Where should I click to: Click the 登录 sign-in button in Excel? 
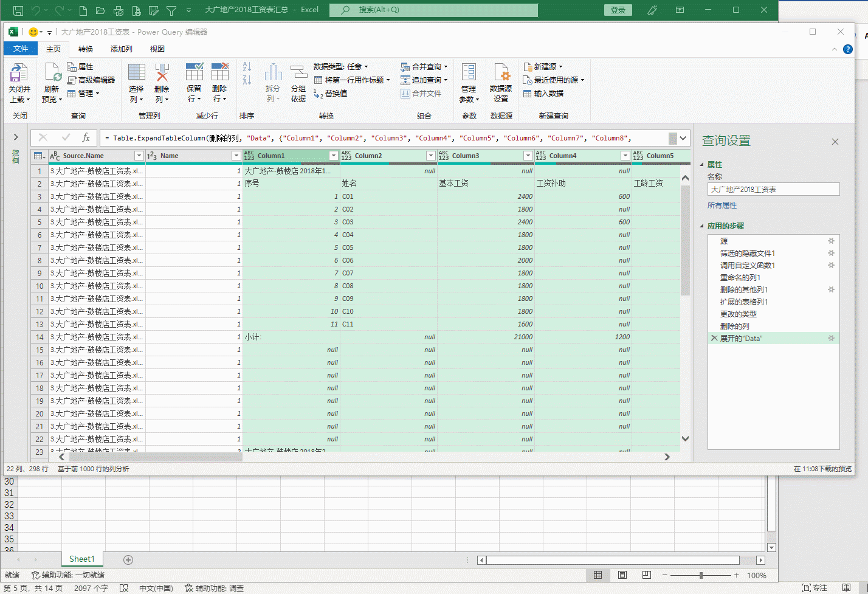[618, 10]
